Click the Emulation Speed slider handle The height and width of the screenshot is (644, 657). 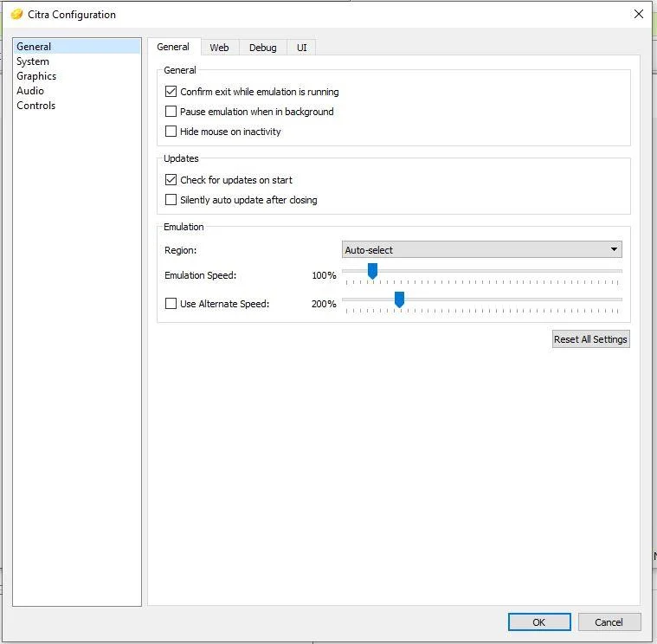click(372, 271)
